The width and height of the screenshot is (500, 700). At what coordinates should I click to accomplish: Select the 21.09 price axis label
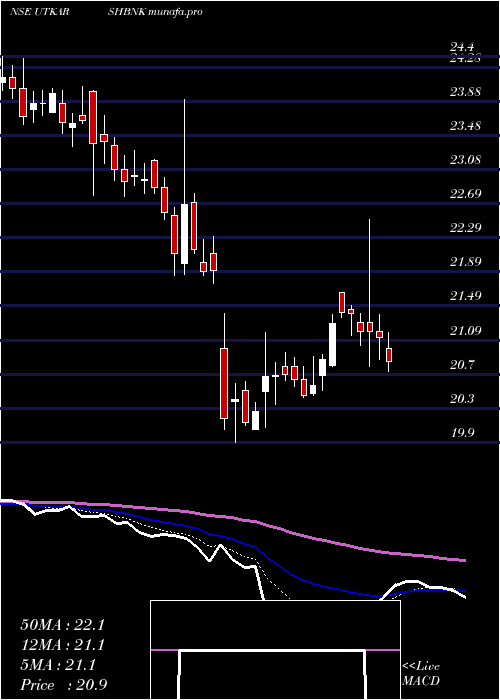pyautogui.click(x=465, y=330)
